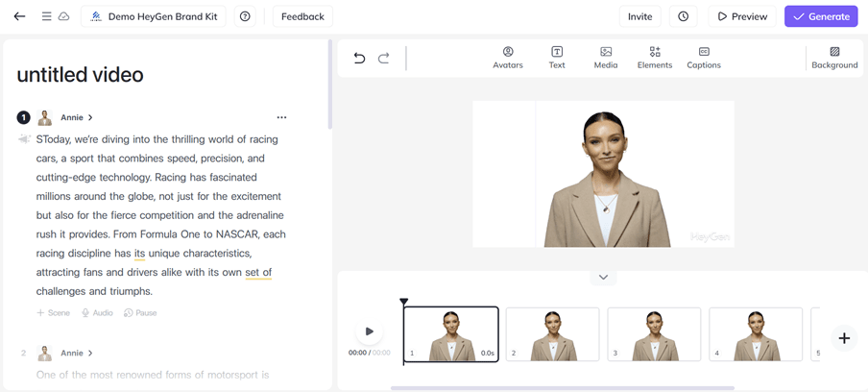The height and width of the screenshot is (392, 868).
Task: Open scene 1 three-dot options menu
Action: pyautogui.click(x=281, y=117)
